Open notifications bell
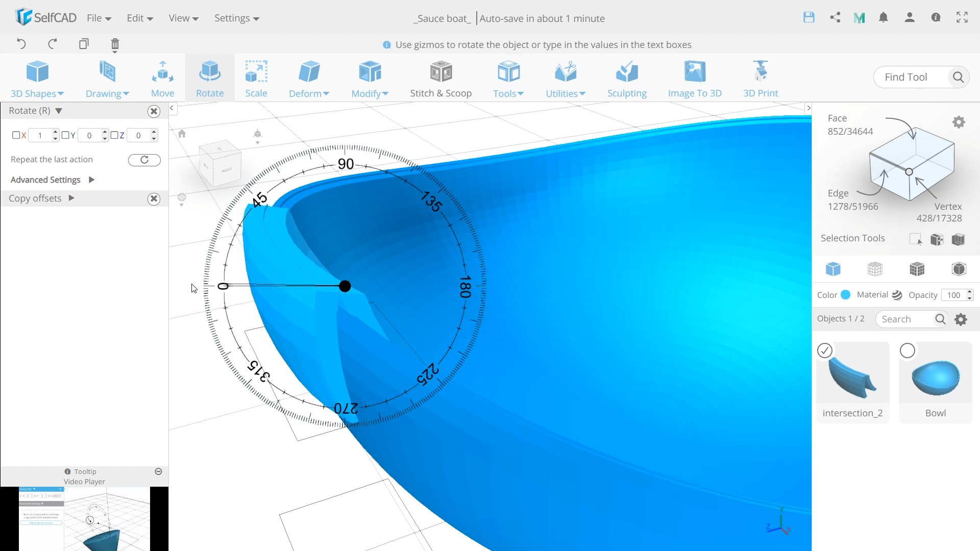 point(884,17)
